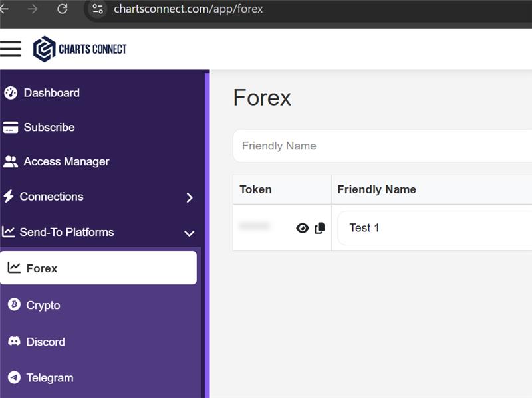This screenshot has width=532, height=398.
Task: Reload the page with browser refresh button
Action: click(x=63, y=9)
